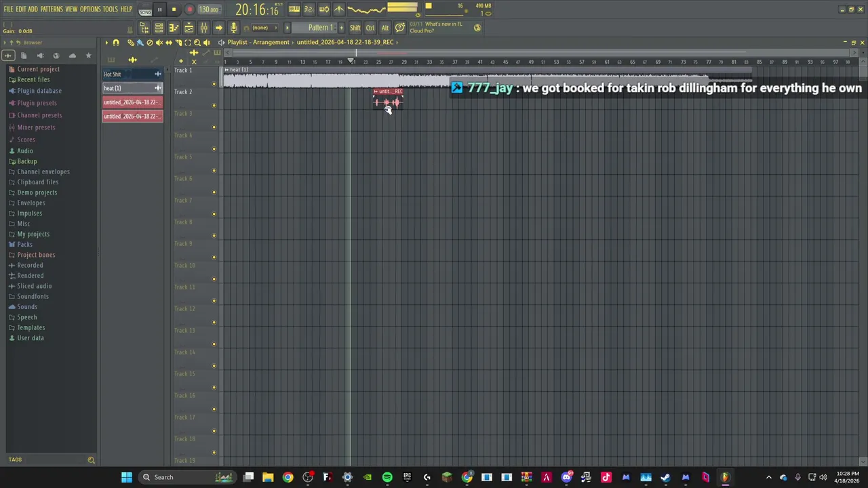Mute Track 3 using its green dot

point(214,127)
